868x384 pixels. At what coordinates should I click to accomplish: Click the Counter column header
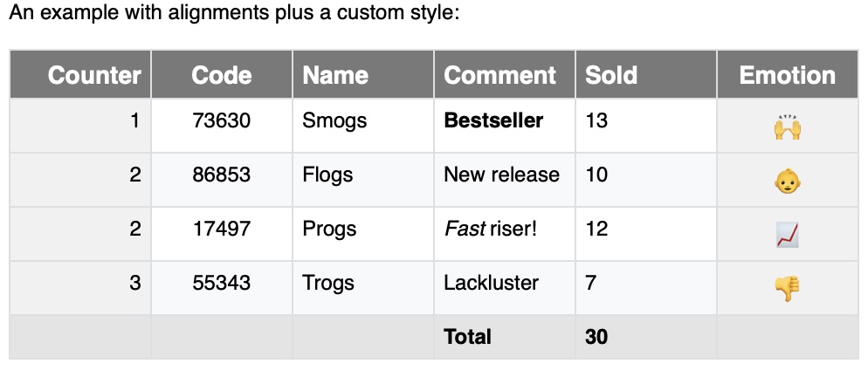click(94, 75)
